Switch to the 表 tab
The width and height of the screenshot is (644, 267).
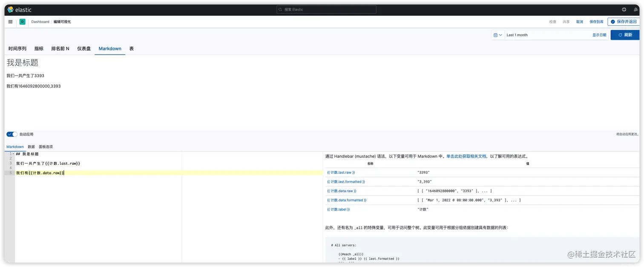[132, 49]
